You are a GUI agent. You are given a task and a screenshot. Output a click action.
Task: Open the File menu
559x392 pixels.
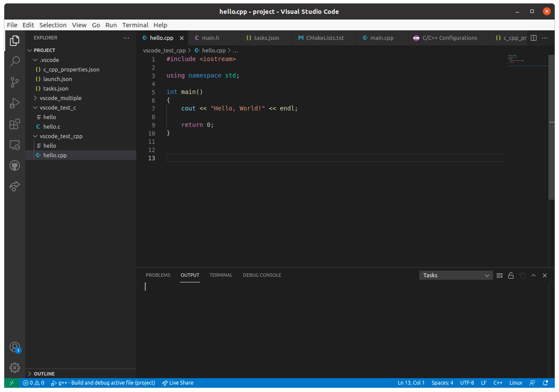pyautogui.click(x=12, y=25)
